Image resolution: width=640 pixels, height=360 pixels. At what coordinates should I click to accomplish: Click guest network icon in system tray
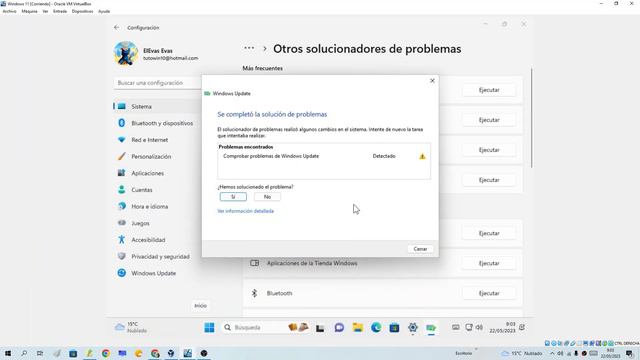tap(469, 327)
